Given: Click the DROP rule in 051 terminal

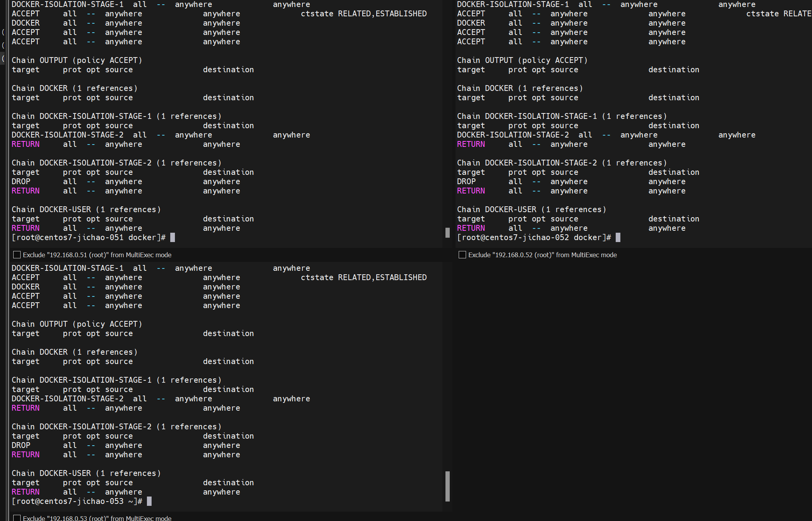Looking at the screenshot, I should point(126,181).
